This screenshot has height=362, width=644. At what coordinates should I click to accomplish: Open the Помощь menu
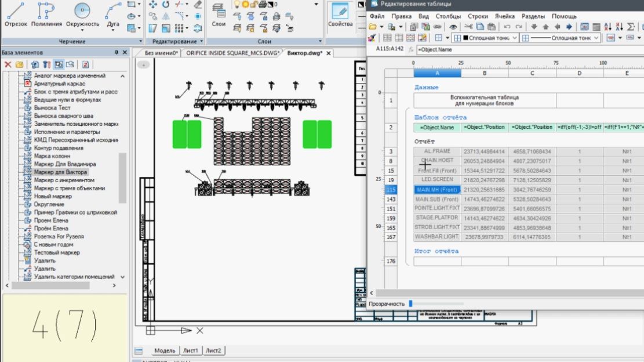pyautogui.click(x=565, y=16)
